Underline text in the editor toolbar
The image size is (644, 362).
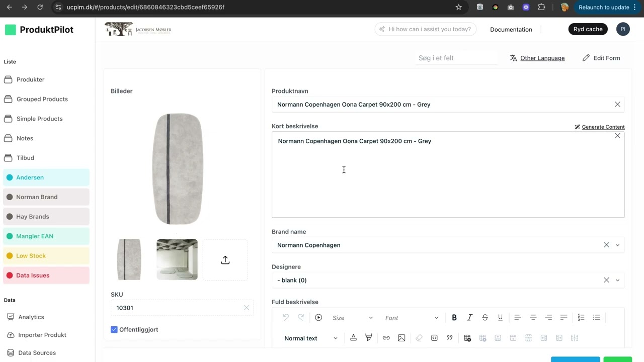[500, 318]
